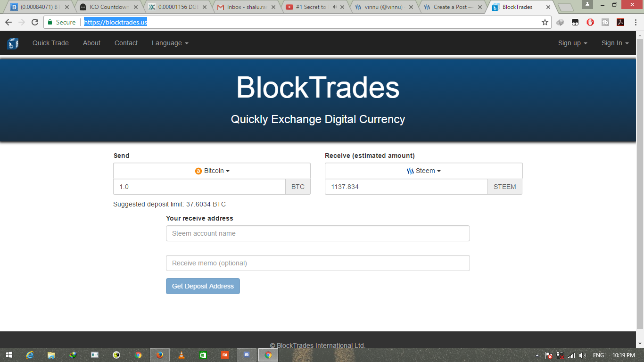The width and height of the screenshot is (644, 362).
Task: Bookmark this page with the star icon
Action: (545, 22)
